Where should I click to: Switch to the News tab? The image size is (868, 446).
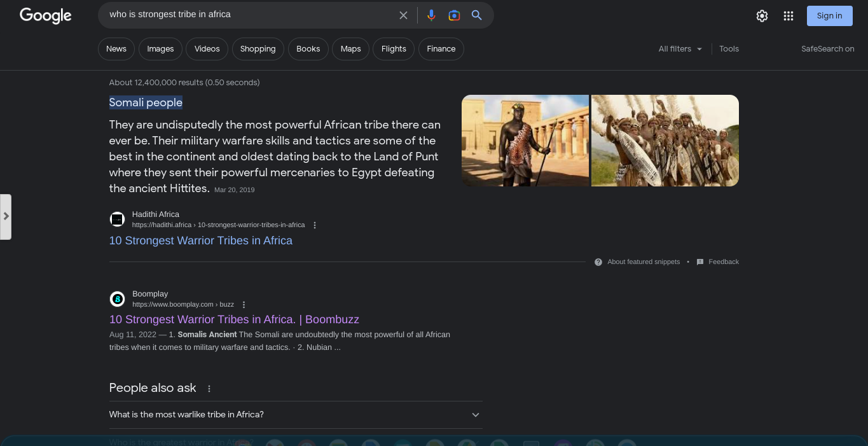pyautogui.click(x=116, y=49)
